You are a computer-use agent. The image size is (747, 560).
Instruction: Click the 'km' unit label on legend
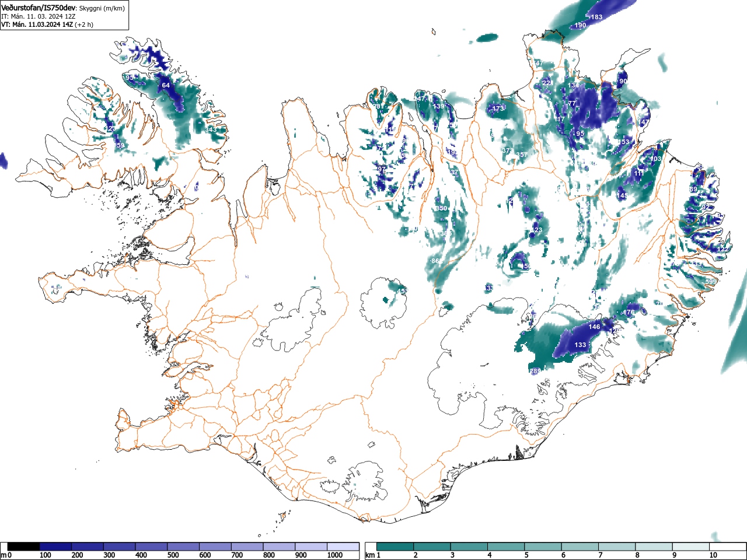click(x=370, y=555)
